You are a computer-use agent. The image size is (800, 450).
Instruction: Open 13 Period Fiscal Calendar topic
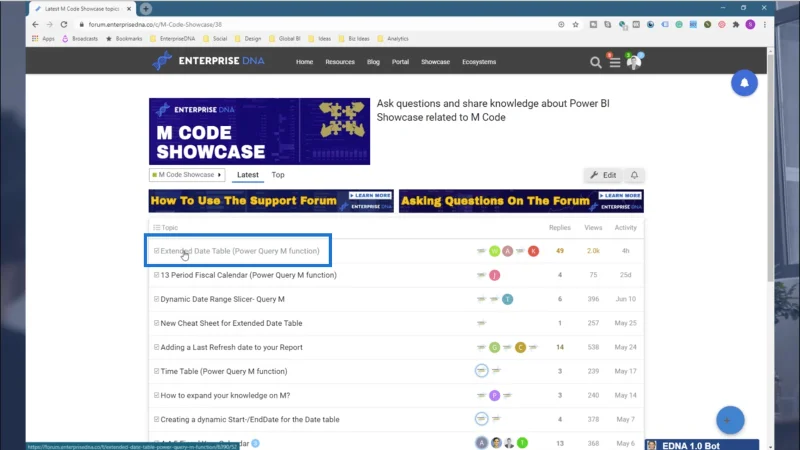(248, 275)
